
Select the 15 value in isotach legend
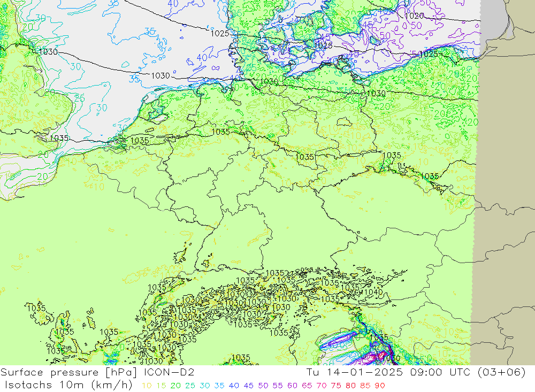162,386
